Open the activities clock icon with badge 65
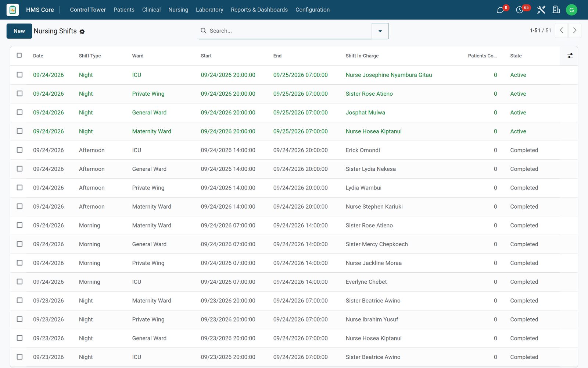 pyautogui.click(x=519, y=10)
